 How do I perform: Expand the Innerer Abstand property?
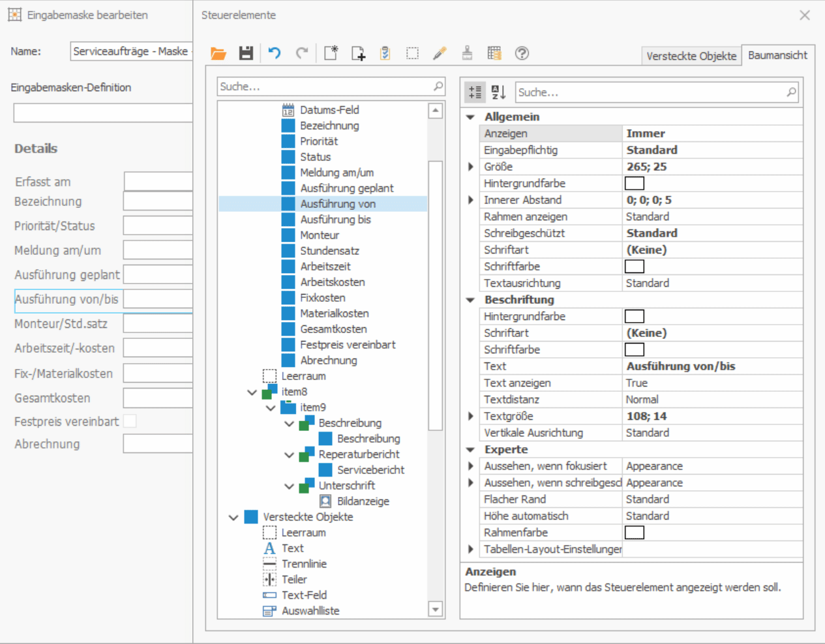point(471,200)
